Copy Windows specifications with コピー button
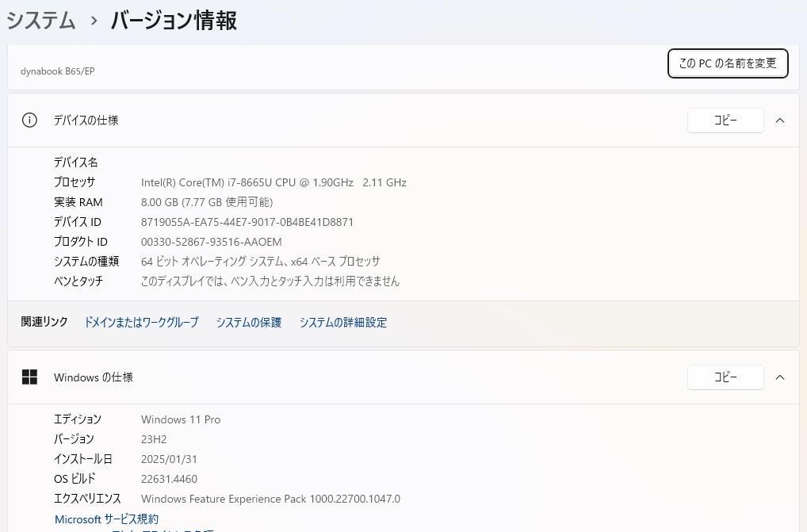This screenshot has height=532, width=807. [725, 377]
